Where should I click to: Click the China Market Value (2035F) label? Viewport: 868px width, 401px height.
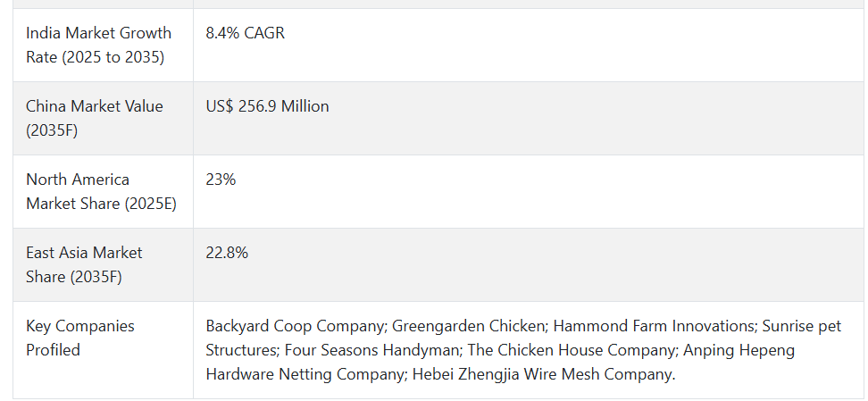[95, 118]
